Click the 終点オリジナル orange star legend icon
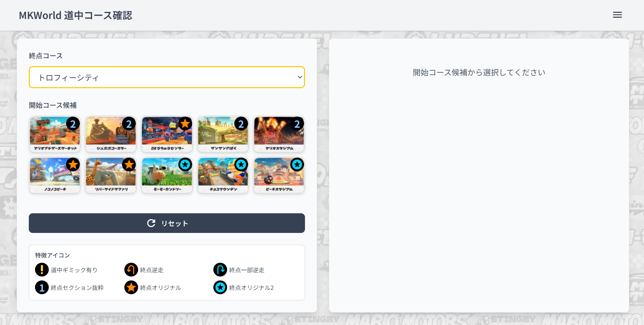 (x=131, y=287)
